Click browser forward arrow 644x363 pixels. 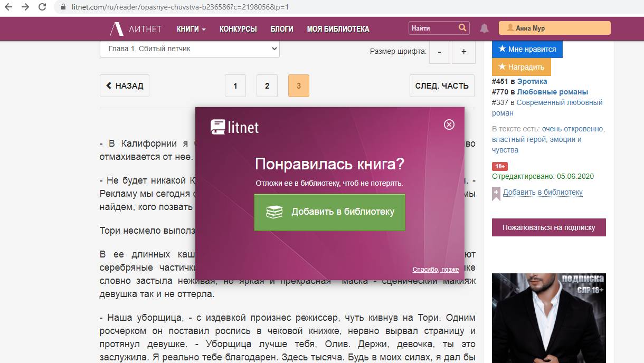(25, 7)
